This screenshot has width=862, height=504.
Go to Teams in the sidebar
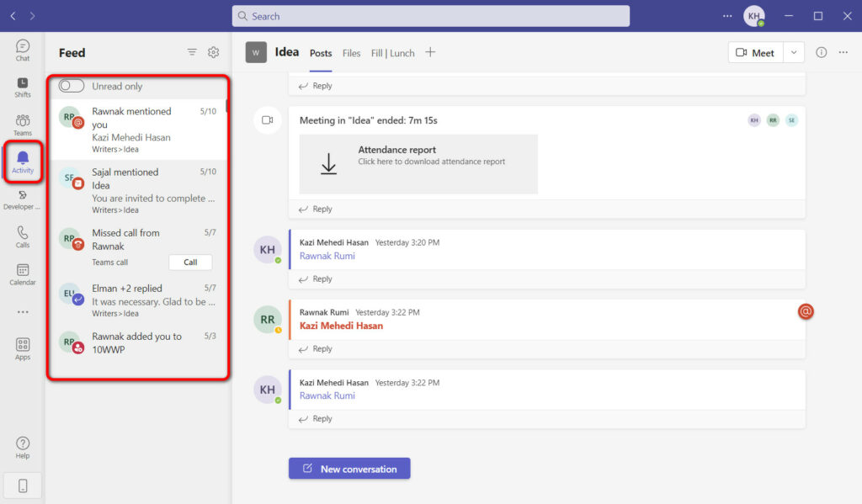point(23,125)
